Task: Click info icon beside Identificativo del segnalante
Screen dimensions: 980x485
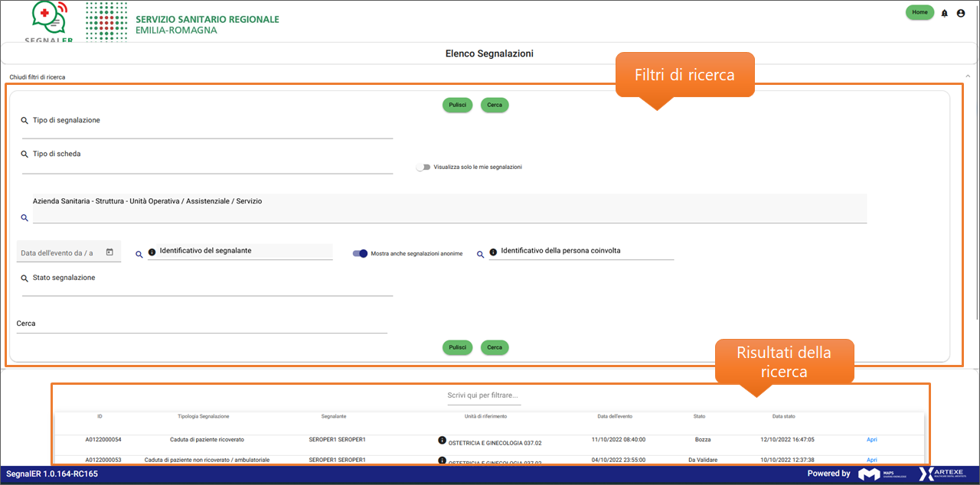Action: 152,252
